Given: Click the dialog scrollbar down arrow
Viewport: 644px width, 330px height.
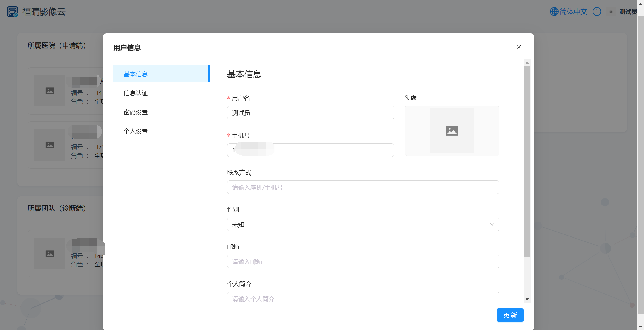Looking at the screenshot, I should tap(527, 299).
